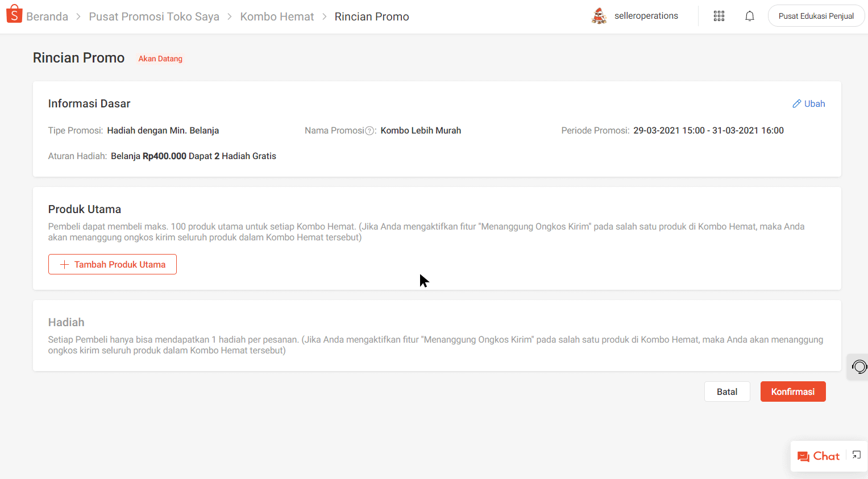Click the Nama Promosi help question icon
The width and height of the screenshot is (868, 479).
pos(370,131)
